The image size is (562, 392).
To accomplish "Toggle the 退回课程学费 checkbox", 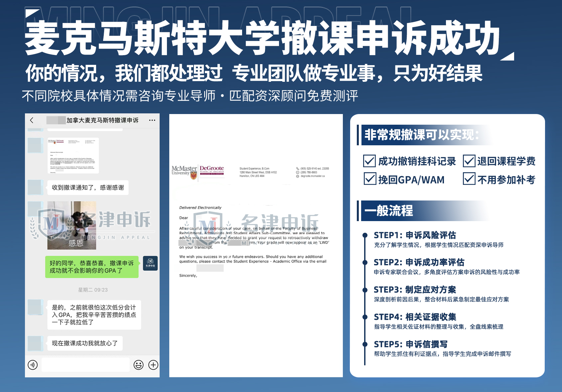I will pos(469,161).
